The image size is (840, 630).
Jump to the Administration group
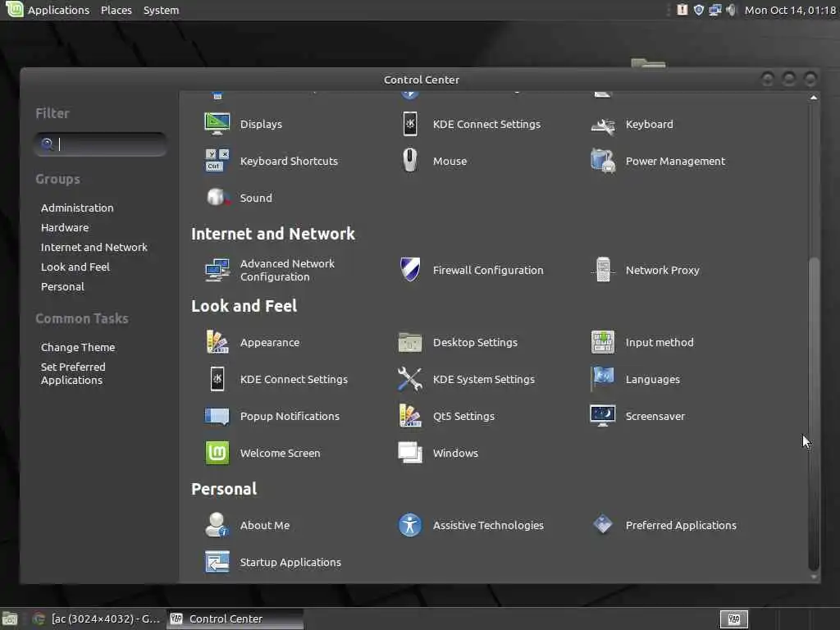[77, 208]
